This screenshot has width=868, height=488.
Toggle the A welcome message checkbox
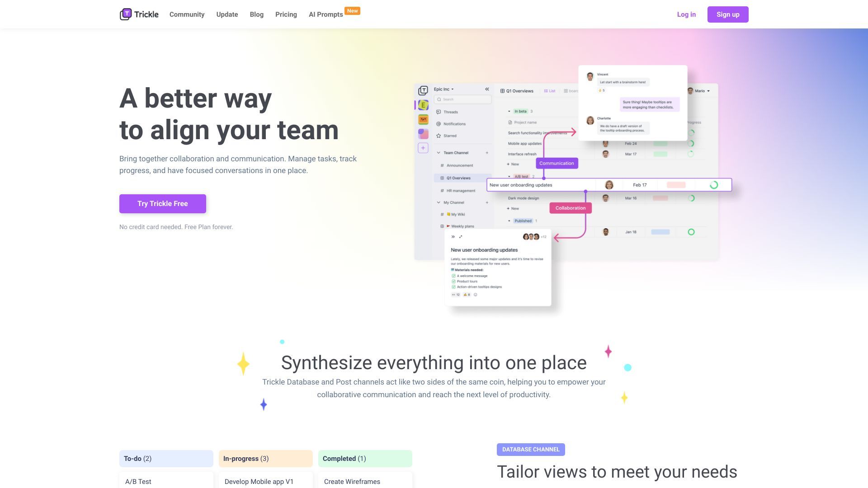[453, 276]
